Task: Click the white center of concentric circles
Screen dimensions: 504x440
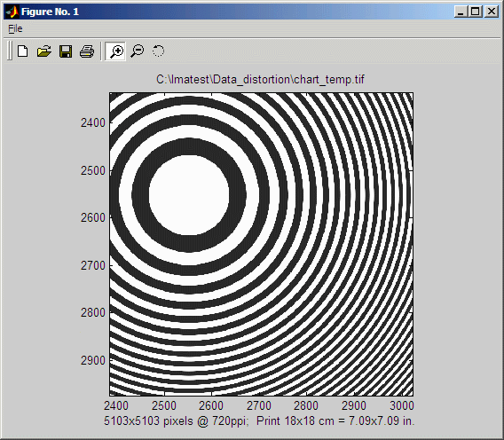Action: point(189,195)
